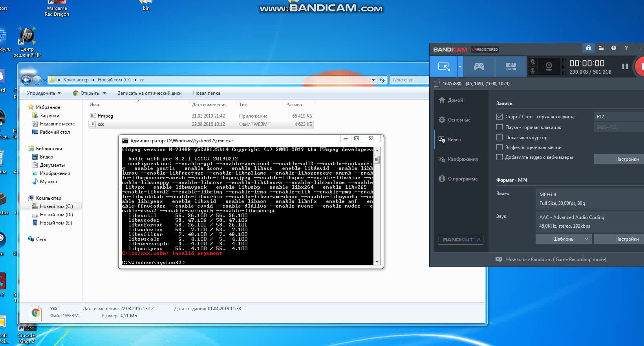Click Компьютер breadcrumb in address bar
The width and height of the screenshot is (644, 346).
(x=76, y=80)
